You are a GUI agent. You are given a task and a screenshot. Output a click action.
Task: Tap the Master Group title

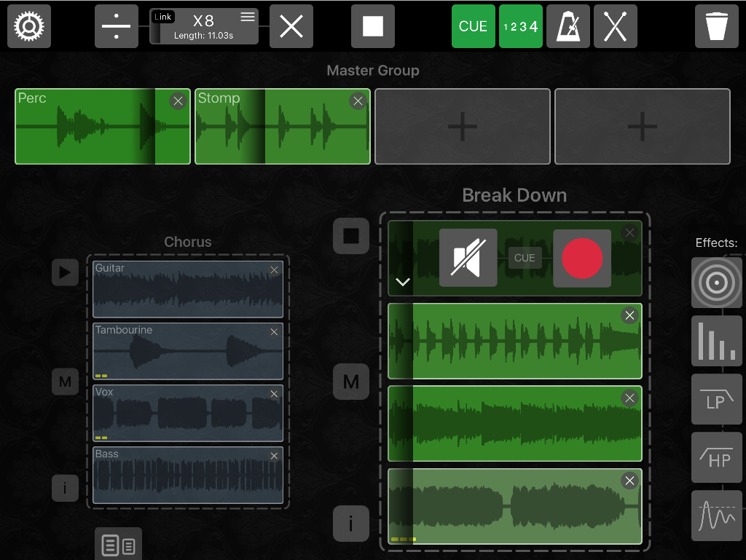point(373,71)
